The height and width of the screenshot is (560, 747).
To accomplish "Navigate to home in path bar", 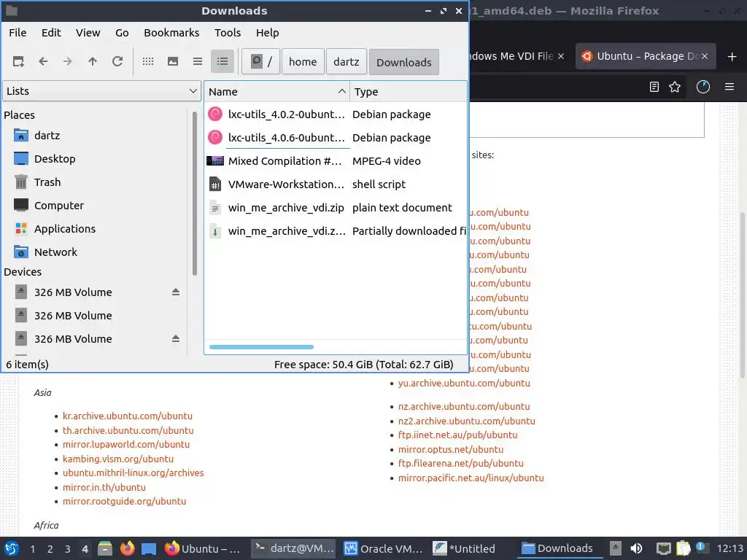I will pyautogui.click(x=303, y=62).
